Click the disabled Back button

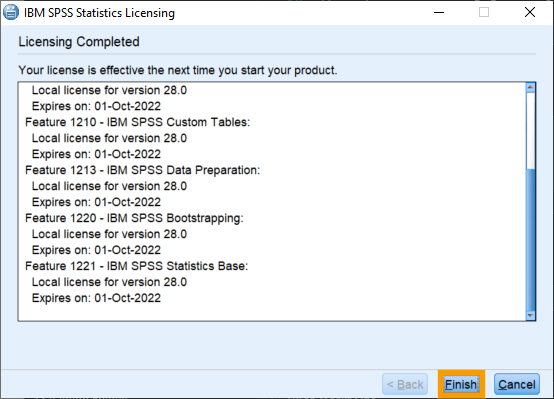405,384
